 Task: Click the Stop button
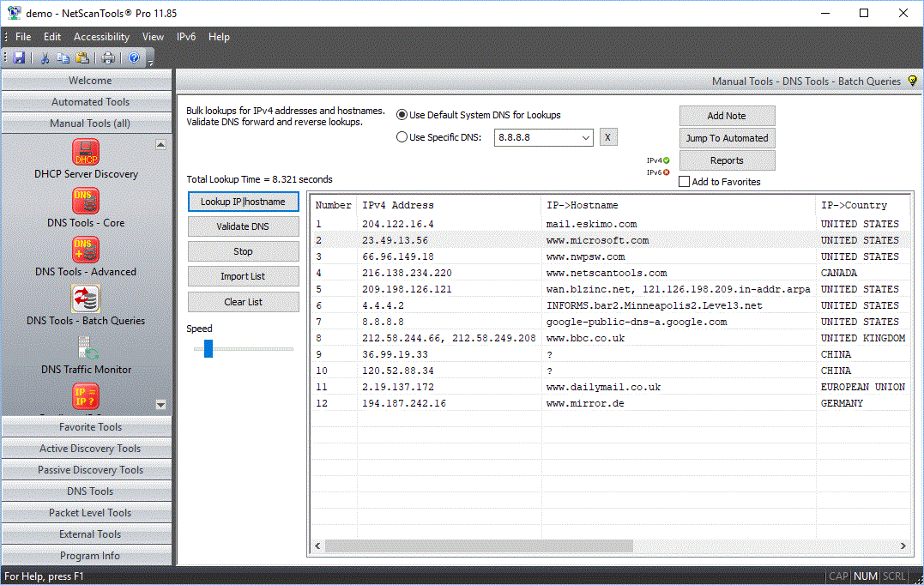[x=243, y=251]
